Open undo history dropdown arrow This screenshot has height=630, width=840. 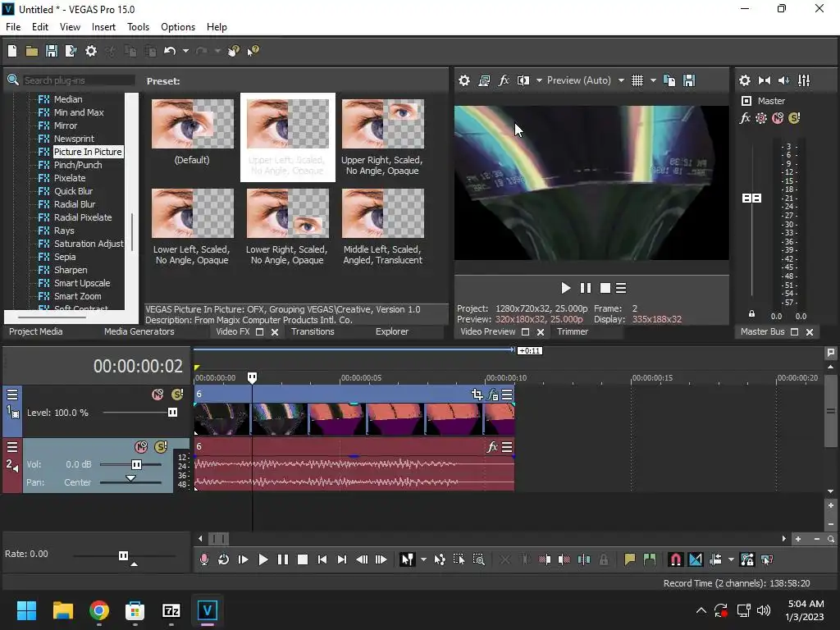[185, 51]
